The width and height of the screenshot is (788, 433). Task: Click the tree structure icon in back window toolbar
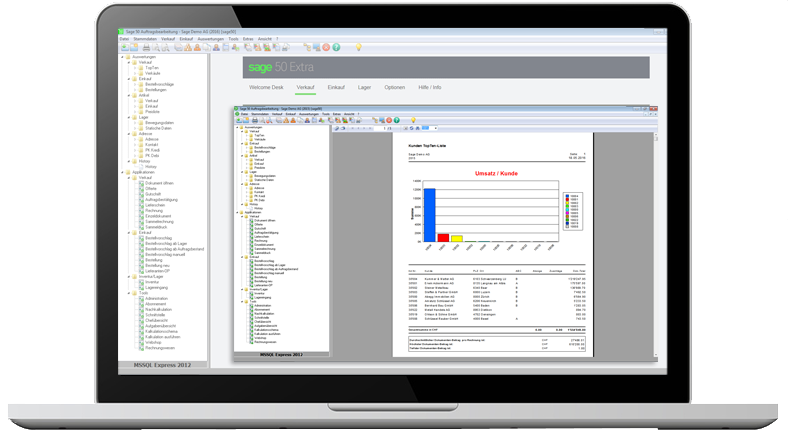click(307, 47)
